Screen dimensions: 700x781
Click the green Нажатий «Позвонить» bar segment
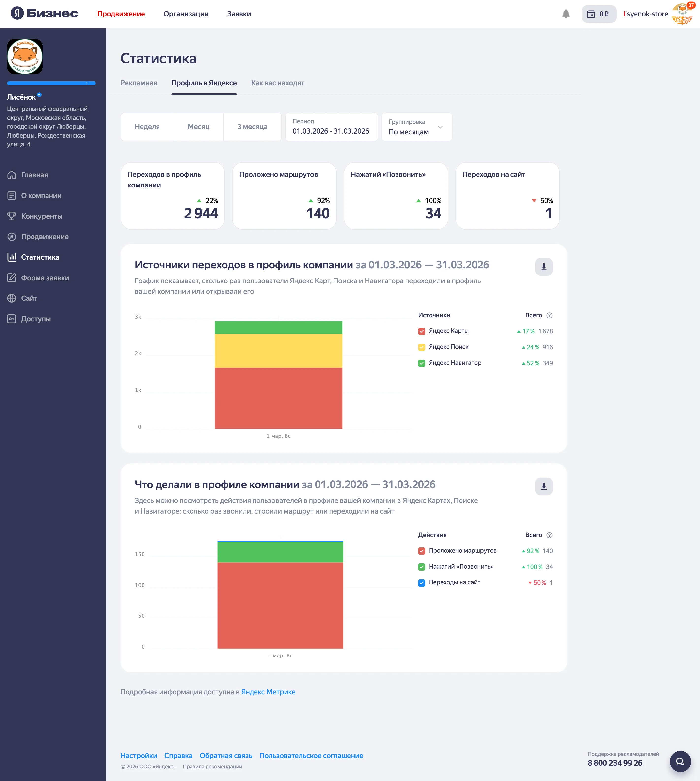tap(280, 552)
